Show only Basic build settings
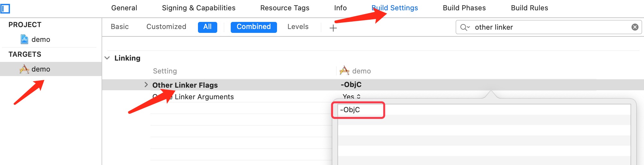The width and height of the screenshot is (644, 165). click(x=120, y=27)
